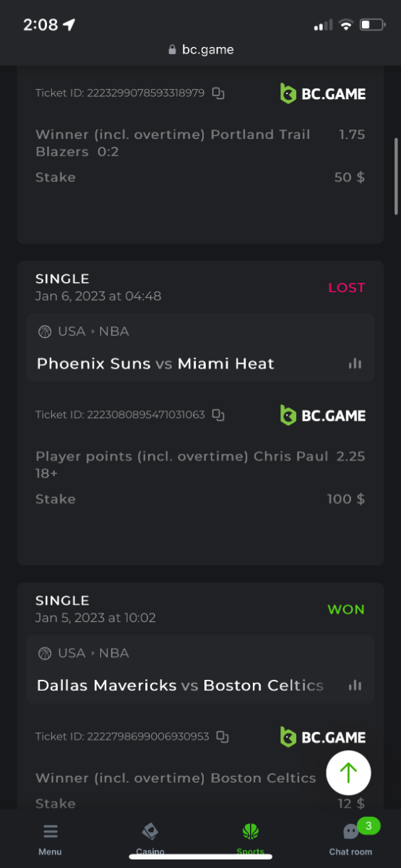Select the Sports tab

pyautogui.click(x=251, y=839)
